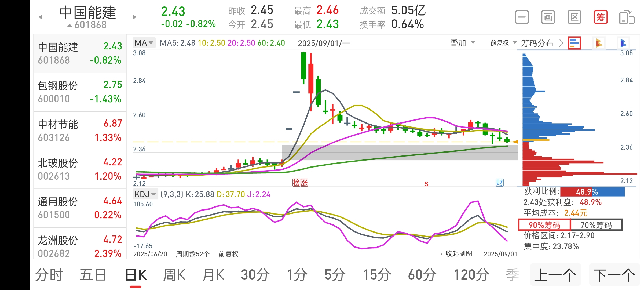Click the 集中度 23.78% text
The image size is (644, 290).
coord(551,246)
